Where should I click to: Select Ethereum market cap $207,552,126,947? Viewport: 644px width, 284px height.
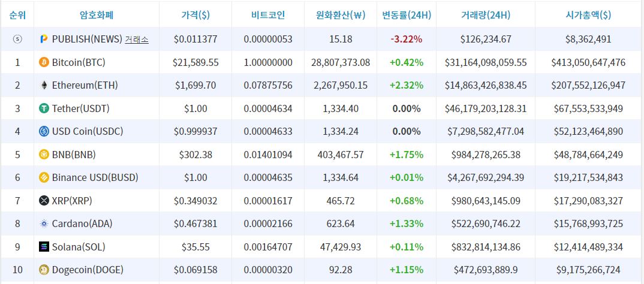click(x=589, y=85)
